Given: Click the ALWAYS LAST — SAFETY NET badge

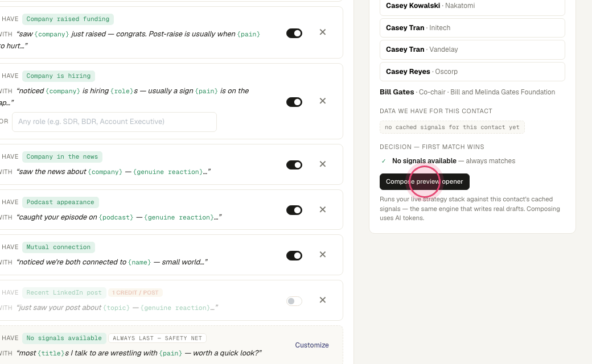Looking at the screenshot, I should [x=158, y=338].
